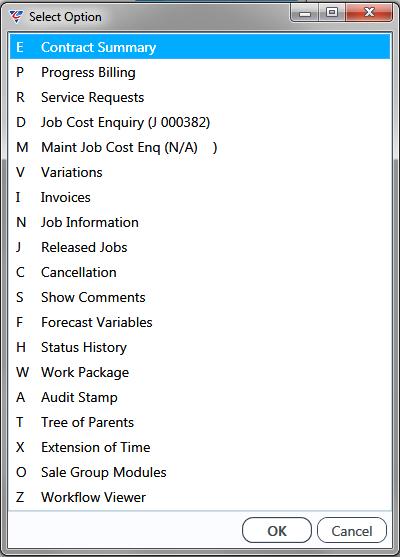Open Audit Stamp option
Image resolution: width=400 pixels, height=557 pixels.
click(x=200, y=397)
